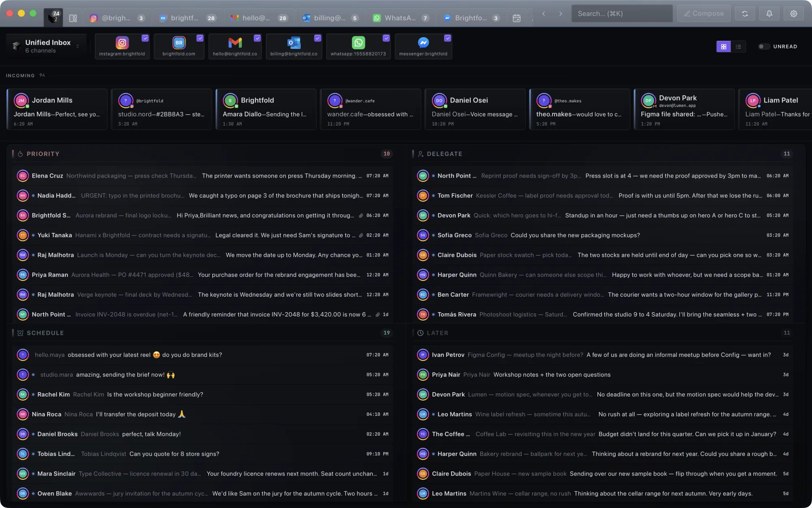
Task: Uncheck hello@brightfold.co channel checkbox
Action: tap(257, 38)
